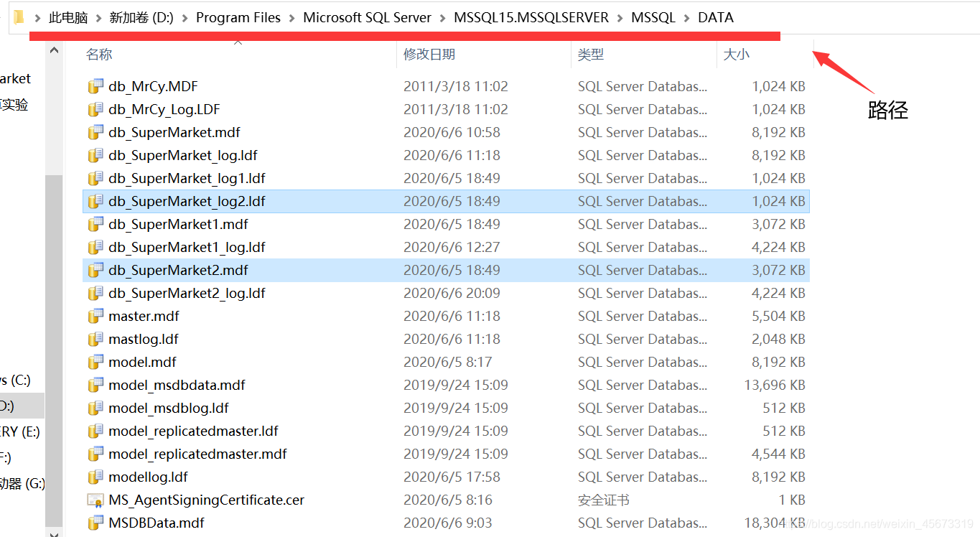Click the model_replicatedmaster.ldf file icon

(x=95, y=431)
